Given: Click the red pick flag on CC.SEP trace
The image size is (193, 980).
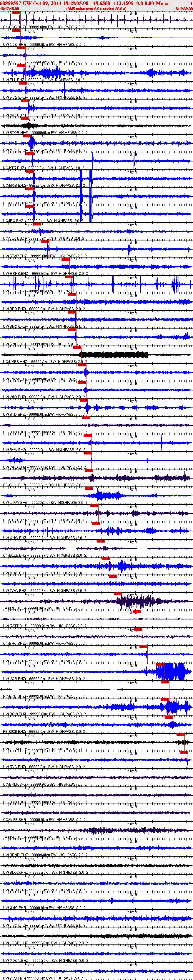Looking at the screenshot, I should pos(37,224).
